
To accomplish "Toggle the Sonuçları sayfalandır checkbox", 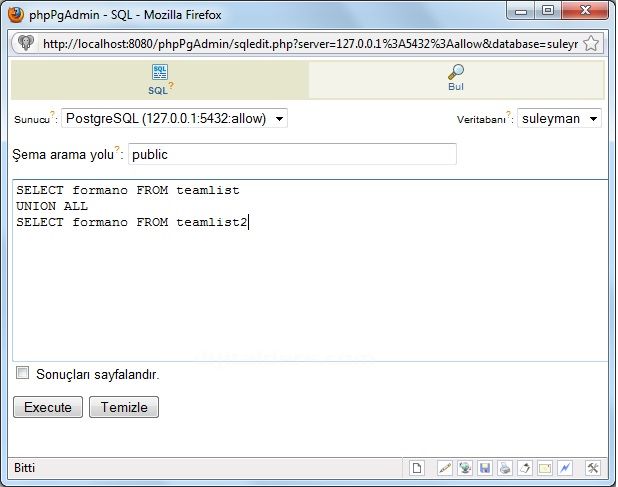I will [22, 373].
